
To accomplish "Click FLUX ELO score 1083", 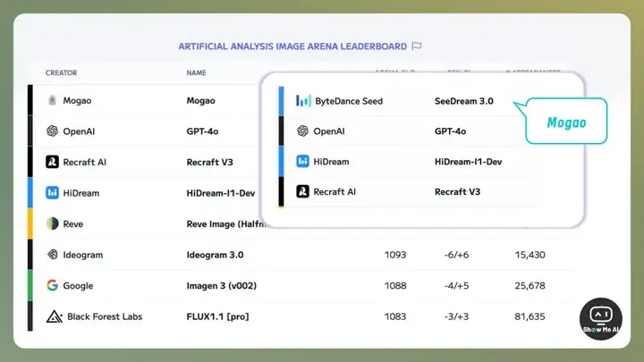I will (395, 316).
